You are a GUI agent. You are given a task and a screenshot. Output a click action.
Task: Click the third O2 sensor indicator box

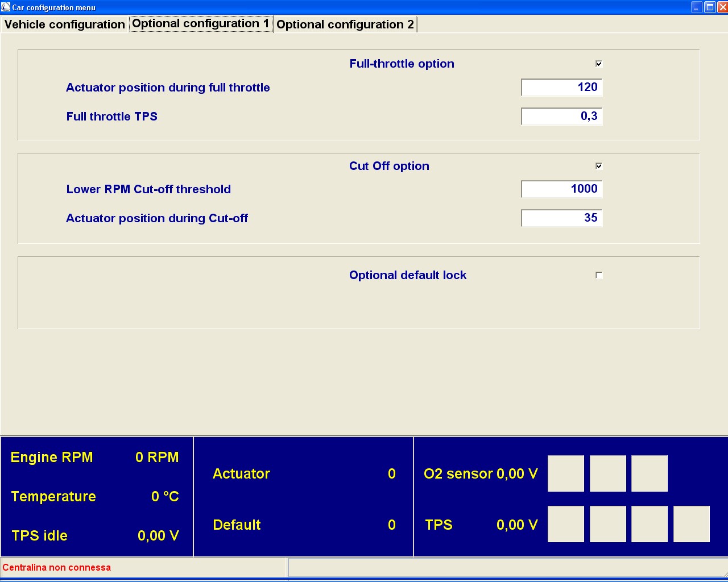650,473
